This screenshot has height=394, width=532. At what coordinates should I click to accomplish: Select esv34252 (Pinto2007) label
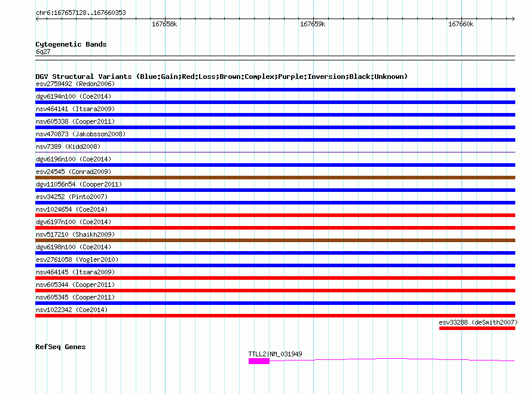click(x=72, y=197)
